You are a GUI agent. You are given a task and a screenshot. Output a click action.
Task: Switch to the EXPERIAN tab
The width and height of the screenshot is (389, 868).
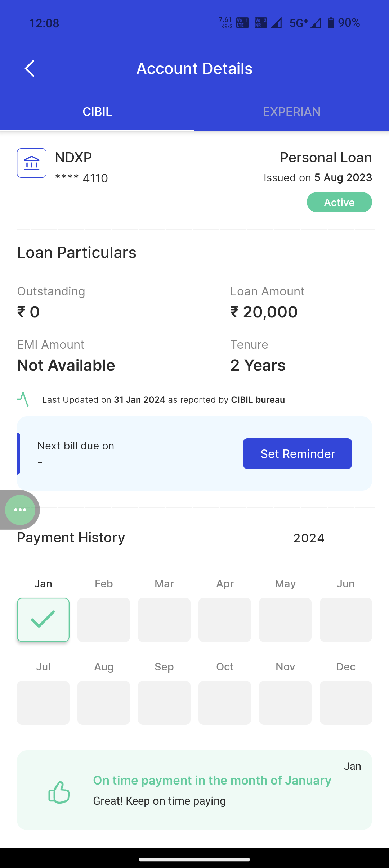click(292, 112)
